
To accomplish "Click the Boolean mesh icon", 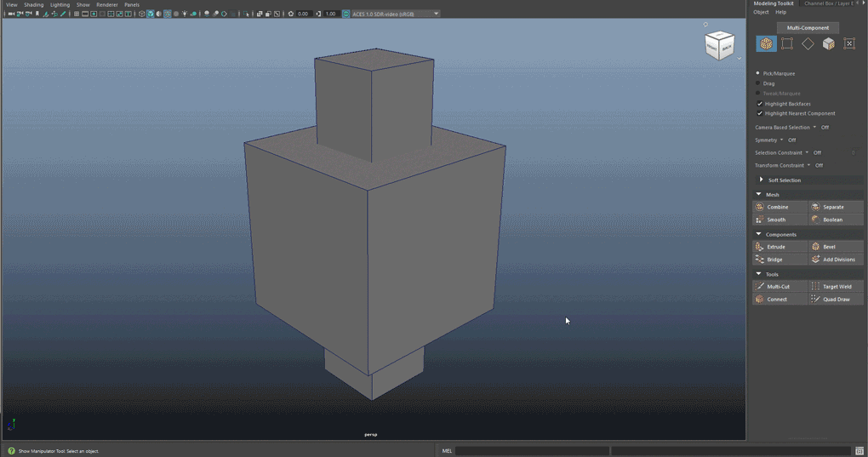I will pyautogui.click(x=815, y=220).
